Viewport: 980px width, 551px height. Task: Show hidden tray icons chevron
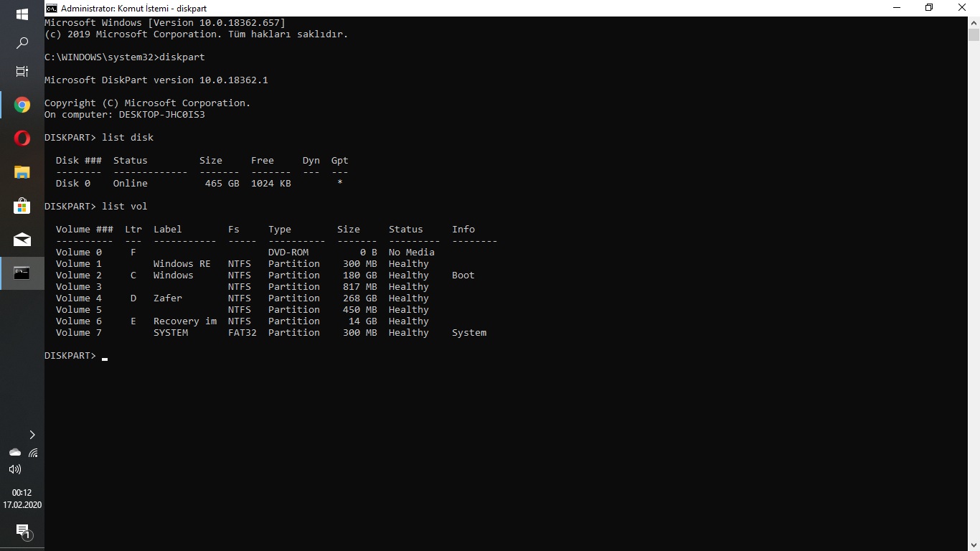[x=32, y=435]
